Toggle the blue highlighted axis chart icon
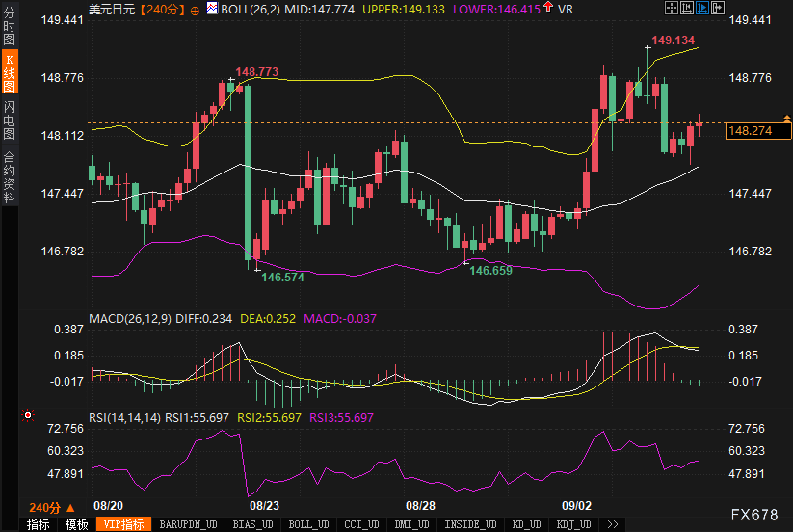Screen dimensions: 793x532 [702, 8]
